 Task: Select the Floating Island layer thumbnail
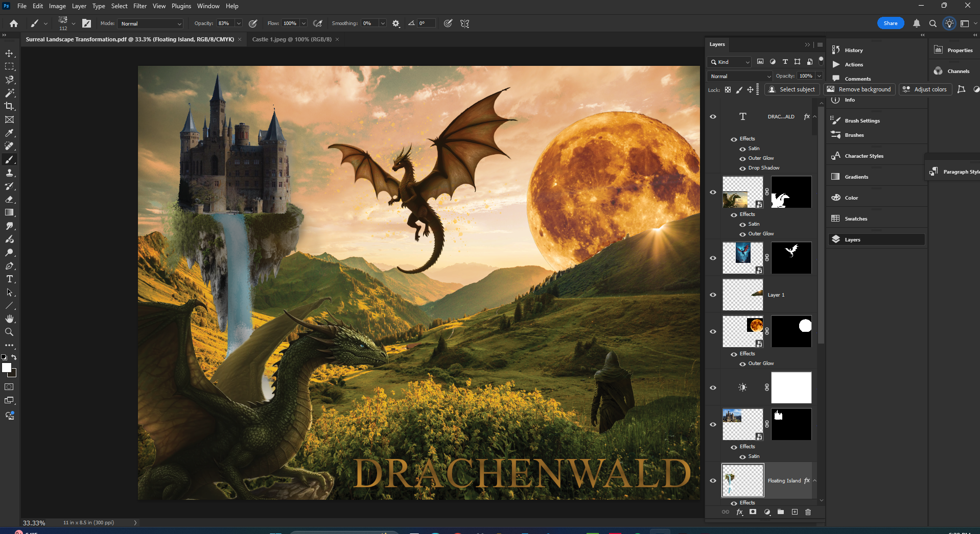pyautogui.click(x=742, y=480)
